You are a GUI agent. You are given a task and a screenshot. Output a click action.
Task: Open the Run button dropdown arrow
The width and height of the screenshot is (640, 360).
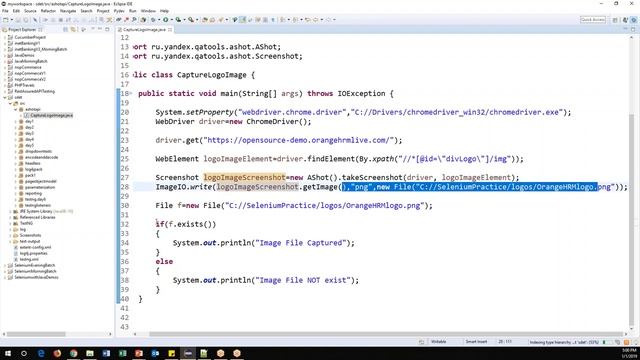(x=171, y=20)
